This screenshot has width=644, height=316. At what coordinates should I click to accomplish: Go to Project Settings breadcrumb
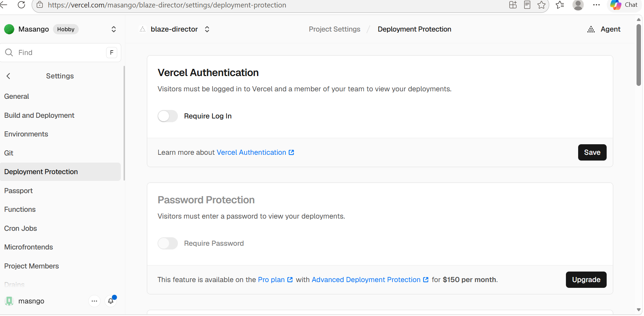click(x=334, y=29)
